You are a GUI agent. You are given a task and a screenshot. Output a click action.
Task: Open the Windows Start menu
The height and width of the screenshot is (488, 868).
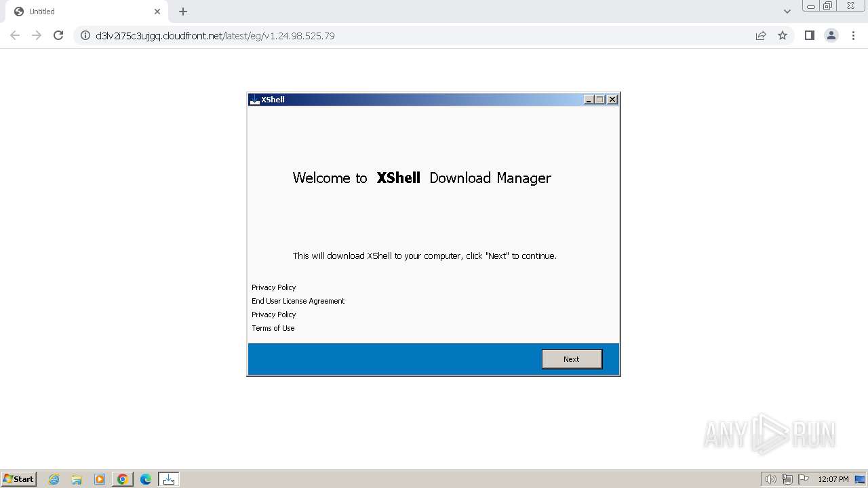coord(19,479)
